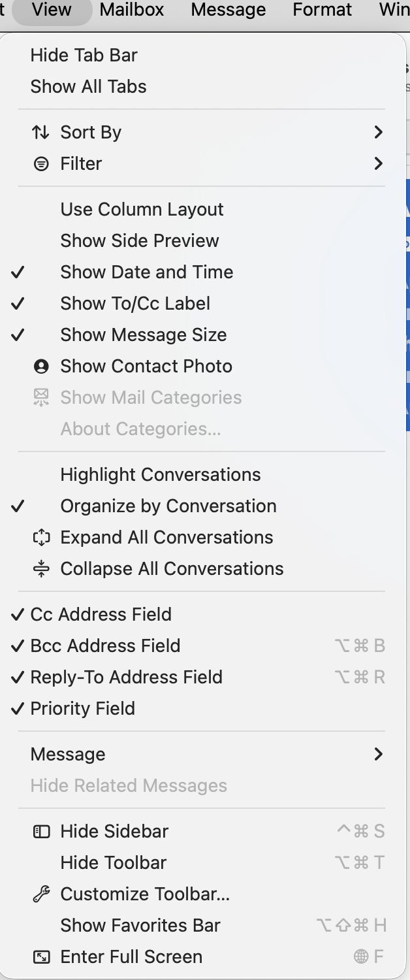This screenshot has height=980, width=410.
Task: Uncheck the Bcc Address Field option
Action: (104, 645)
